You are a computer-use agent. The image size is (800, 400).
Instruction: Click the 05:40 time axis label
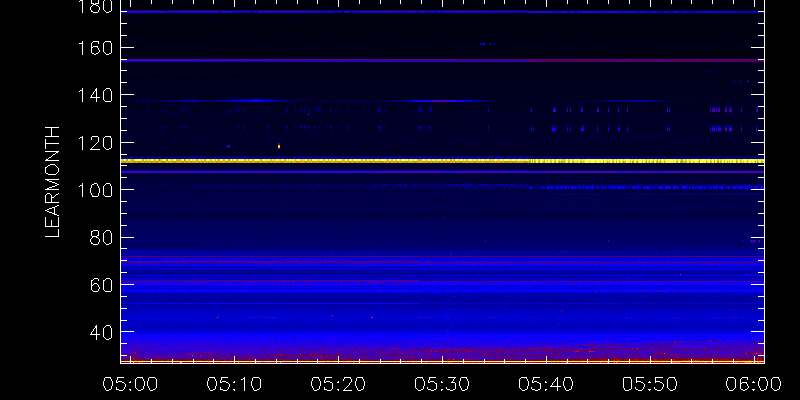pos(545,384)
